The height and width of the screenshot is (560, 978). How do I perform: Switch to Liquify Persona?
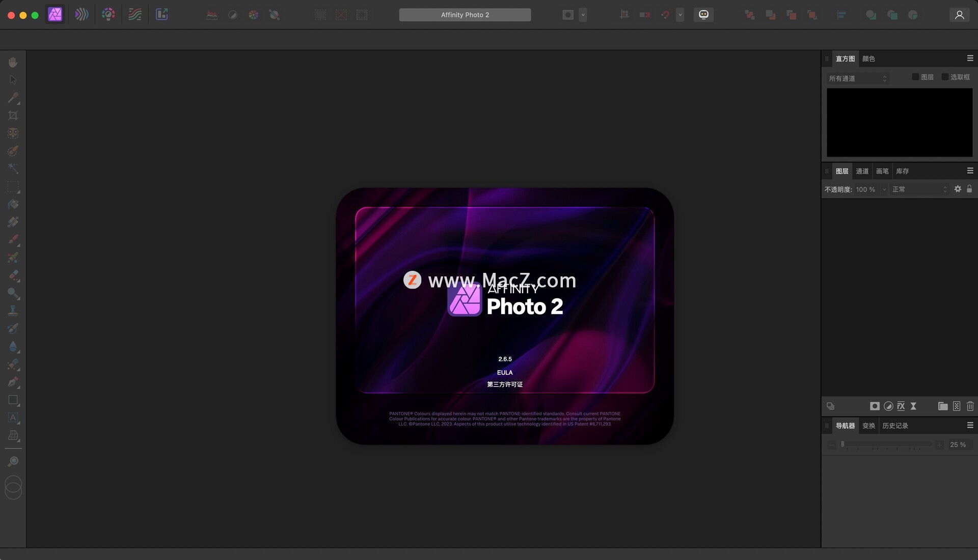[81, 14]
